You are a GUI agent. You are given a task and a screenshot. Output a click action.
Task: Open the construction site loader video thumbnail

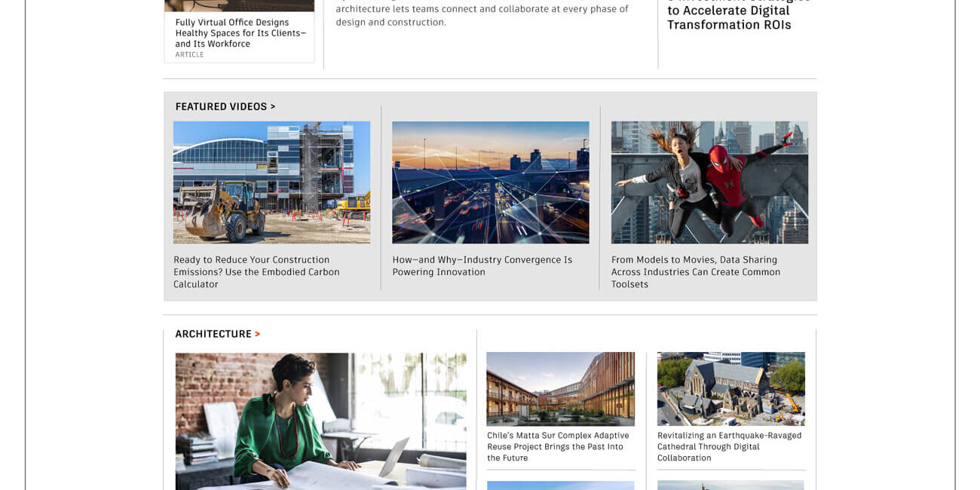point(271,182)
